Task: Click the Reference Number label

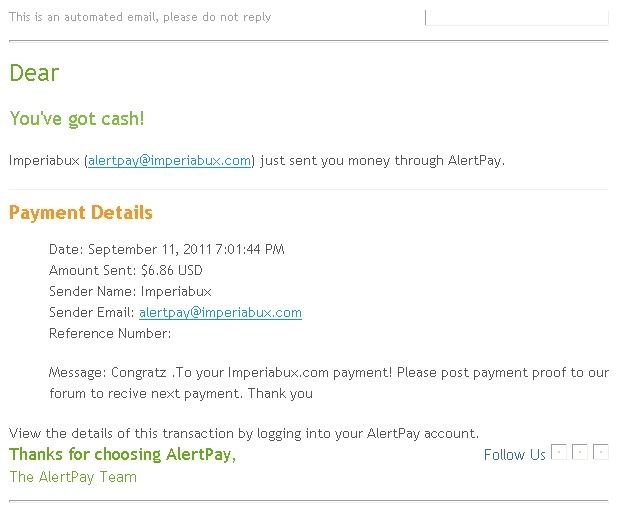Action: (110, 333)
